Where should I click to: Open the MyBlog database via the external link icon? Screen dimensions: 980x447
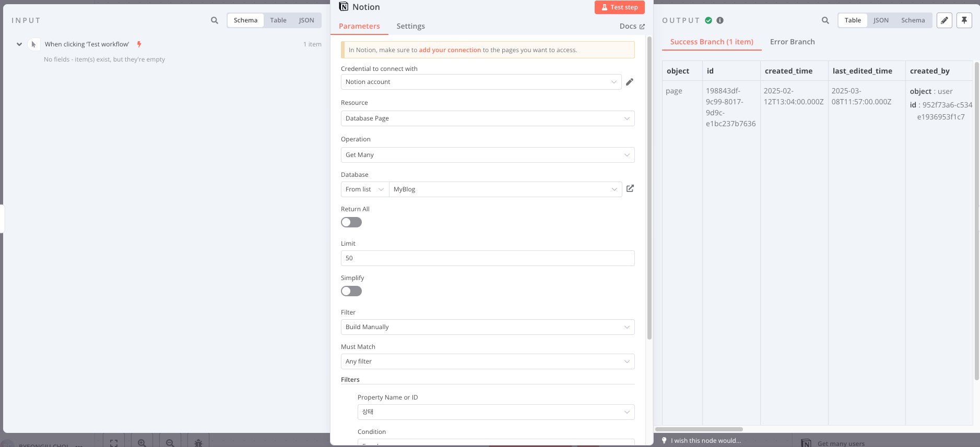[x=630, y=189]
